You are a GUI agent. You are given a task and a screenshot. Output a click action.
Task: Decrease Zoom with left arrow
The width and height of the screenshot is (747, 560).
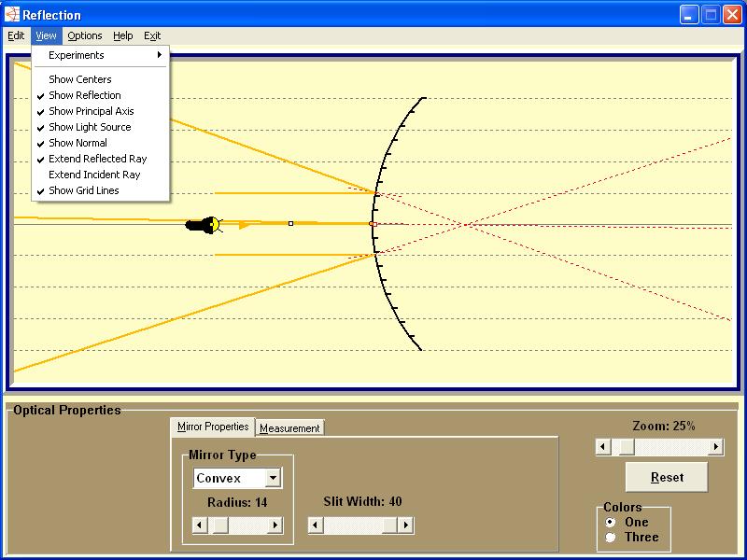(x=603, y=447)
